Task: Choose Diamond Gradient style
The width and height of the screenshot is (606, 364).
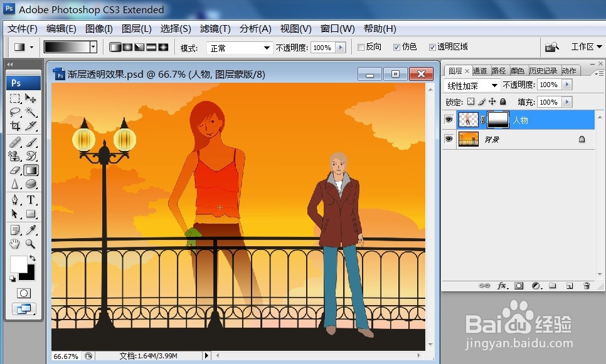Action: coord(163,47)
